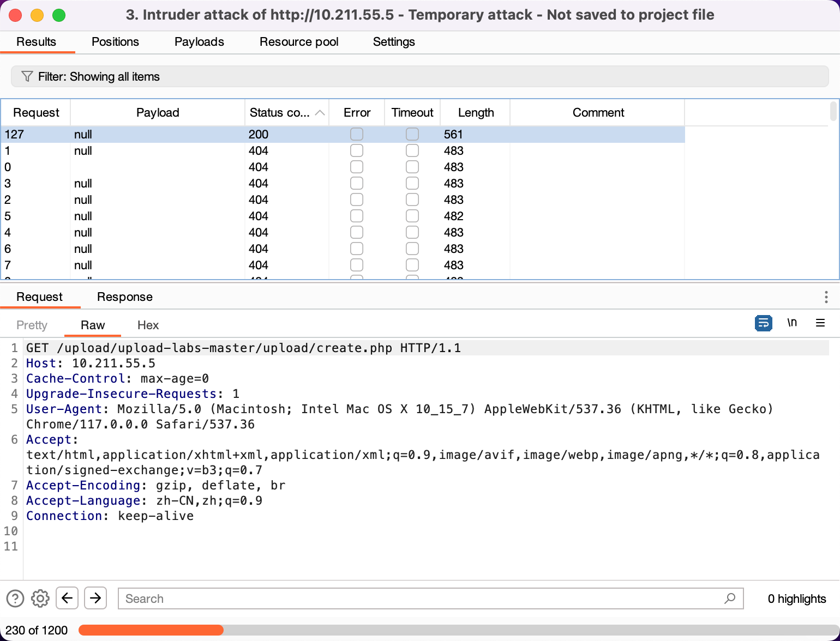
Task: Click the Filter: Showing all items bar
Action: click(419, 76)
